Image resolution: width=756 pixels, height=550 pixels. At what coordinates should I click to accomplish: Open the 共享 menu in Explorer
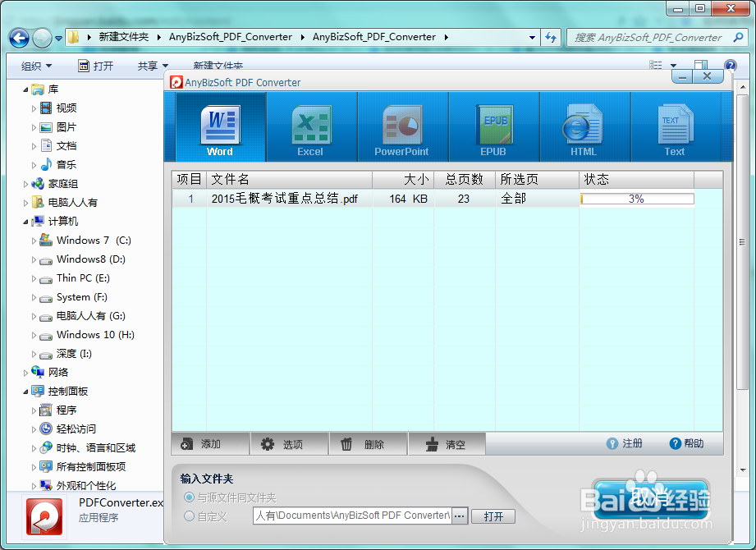153,66
